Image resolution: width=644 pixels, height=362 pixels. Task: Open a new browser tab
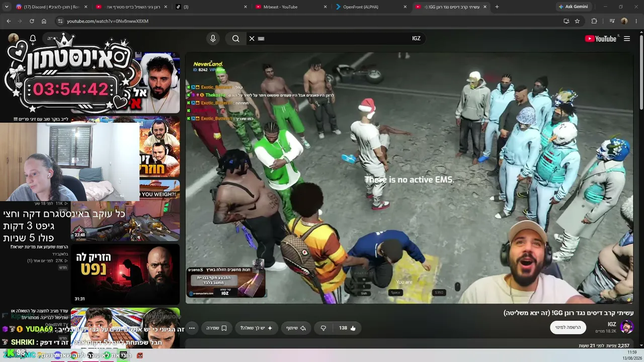point(497,7)
